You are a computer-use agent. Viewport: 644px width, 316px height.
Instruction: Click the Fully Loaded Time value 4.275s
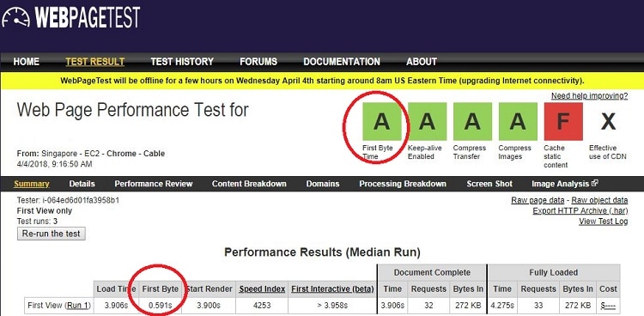pyautogui.click(x=502, y=306)
